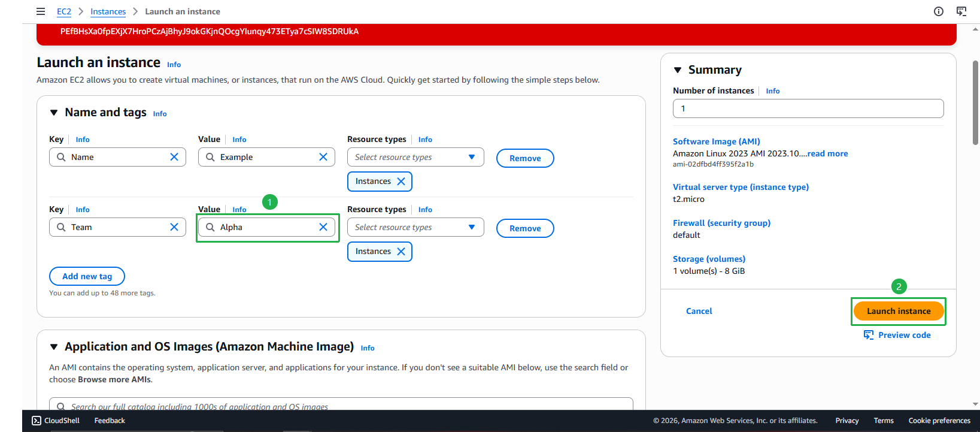This screenshot has height=432, width=980.
Task: Open Cookie preferences in footer
Action: pyautogui.click(x=939, y=421)
